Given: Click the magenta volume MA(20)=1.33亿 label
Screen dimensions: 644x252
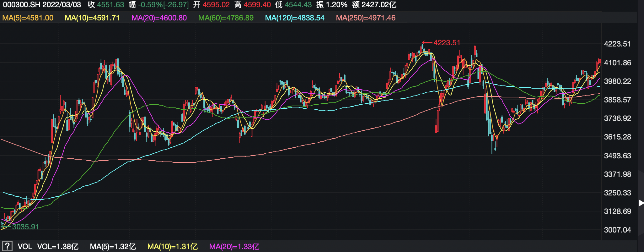Looking at the screenshot, I should tap(234, 247).
